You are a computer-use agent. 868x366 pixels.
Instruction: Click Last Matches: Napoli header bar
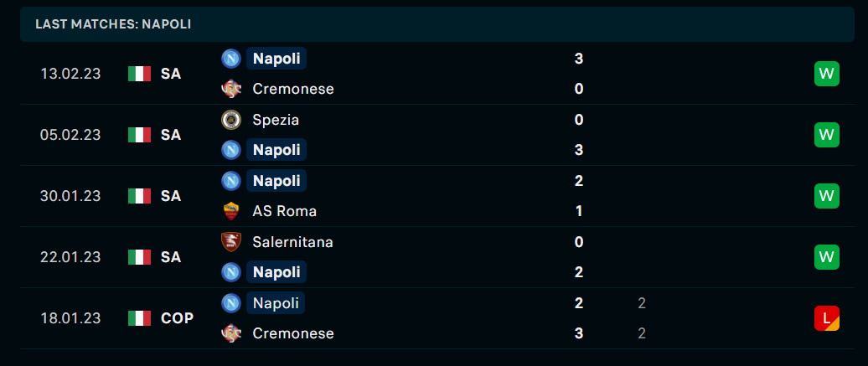[437, 24]
